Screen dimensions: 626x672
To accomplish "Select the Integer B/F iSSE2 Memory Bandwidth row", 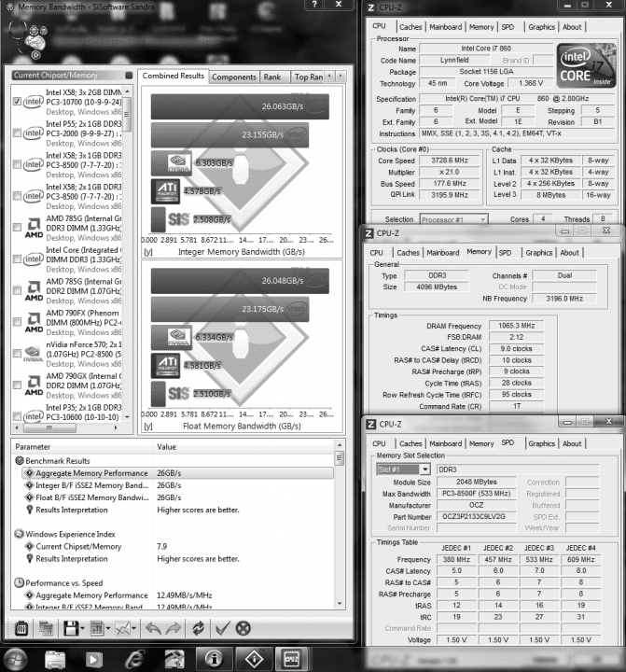I will (178, 485).
